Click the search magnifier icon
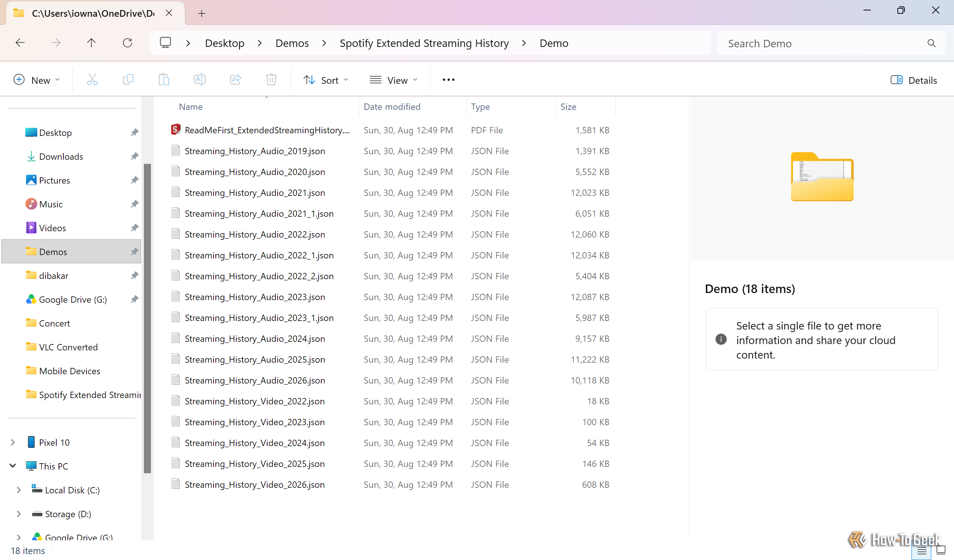The height and width of the screenshot is (560, 954). 931,43
